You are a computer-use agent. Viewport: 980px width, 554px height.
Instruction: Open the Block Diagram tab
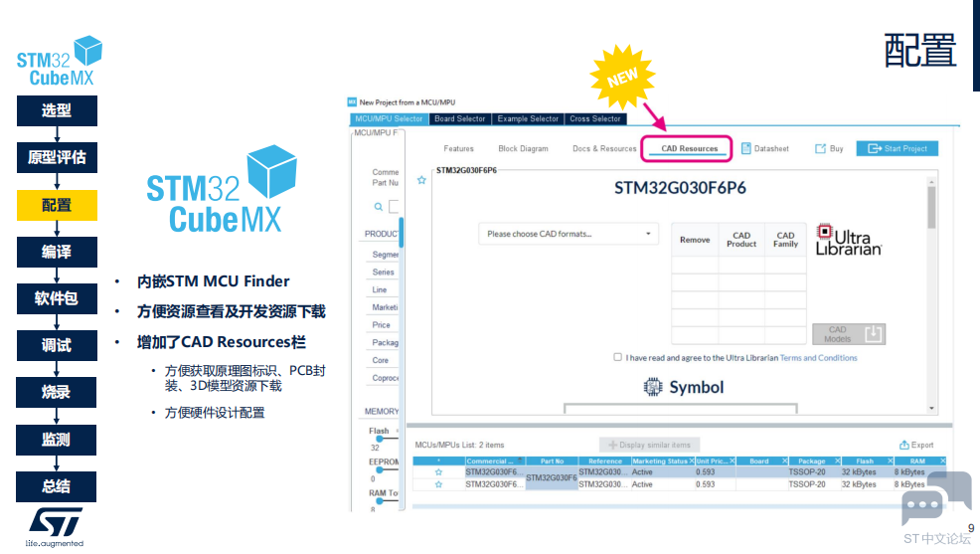[x=523, y=149]
